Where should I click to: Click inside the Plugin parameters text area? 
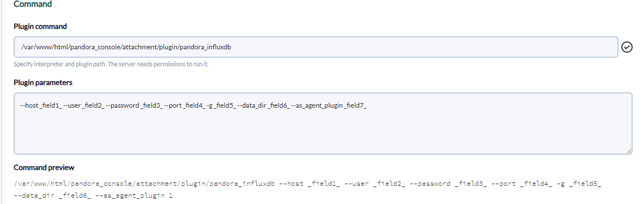tap(323, 124)
